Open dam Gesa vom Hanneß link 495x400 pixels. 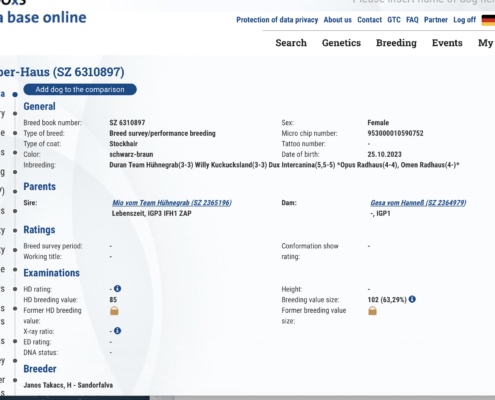tap(418, 203)
